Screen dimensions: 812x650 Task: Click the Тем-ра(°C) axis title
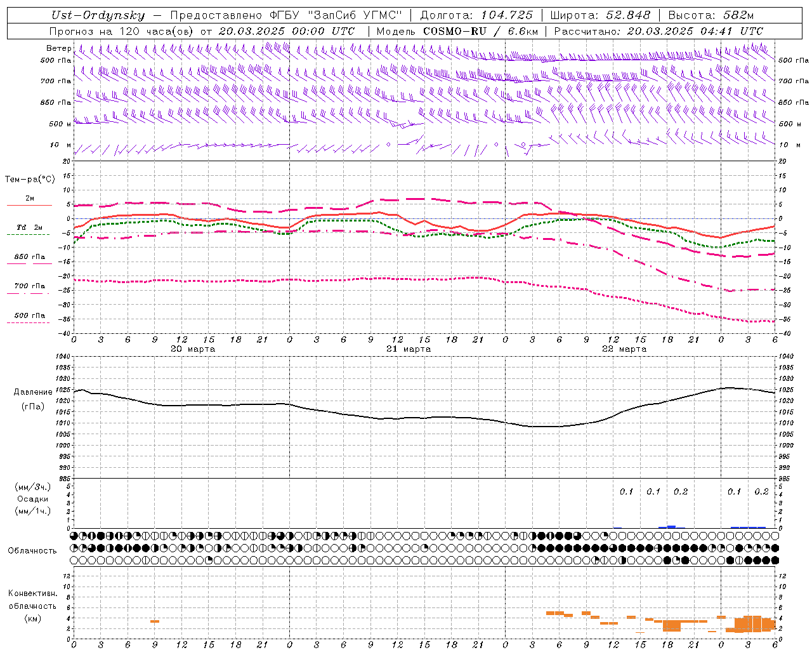coord(30,179)
